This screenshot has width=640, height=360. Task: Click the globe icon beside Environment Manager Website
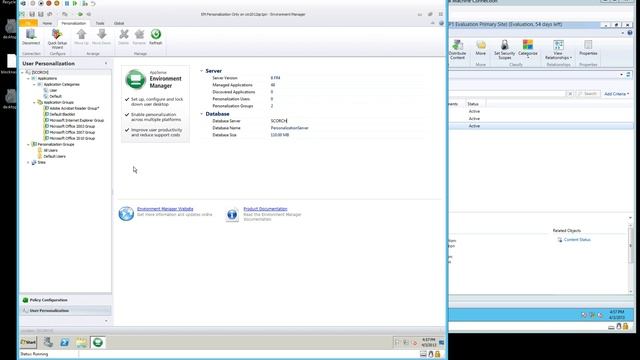point(126,213)
